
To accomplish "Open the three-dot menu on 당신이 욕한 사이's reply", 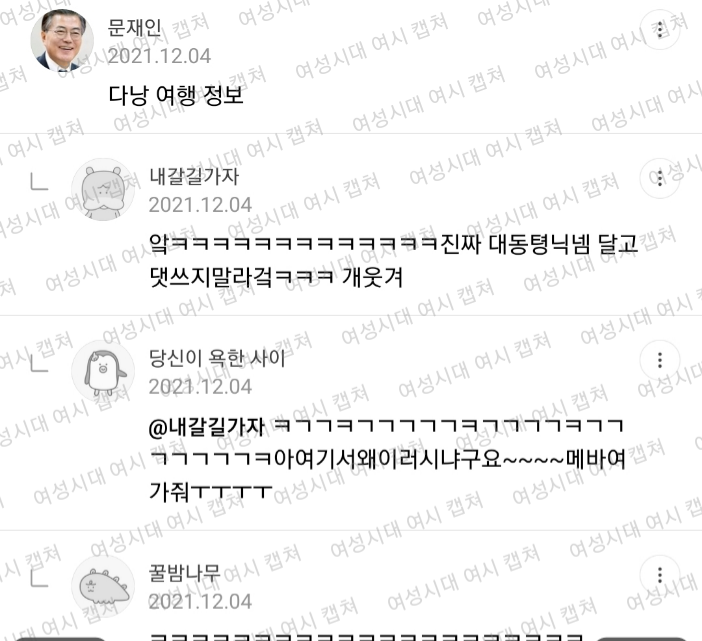I will 659,360.
